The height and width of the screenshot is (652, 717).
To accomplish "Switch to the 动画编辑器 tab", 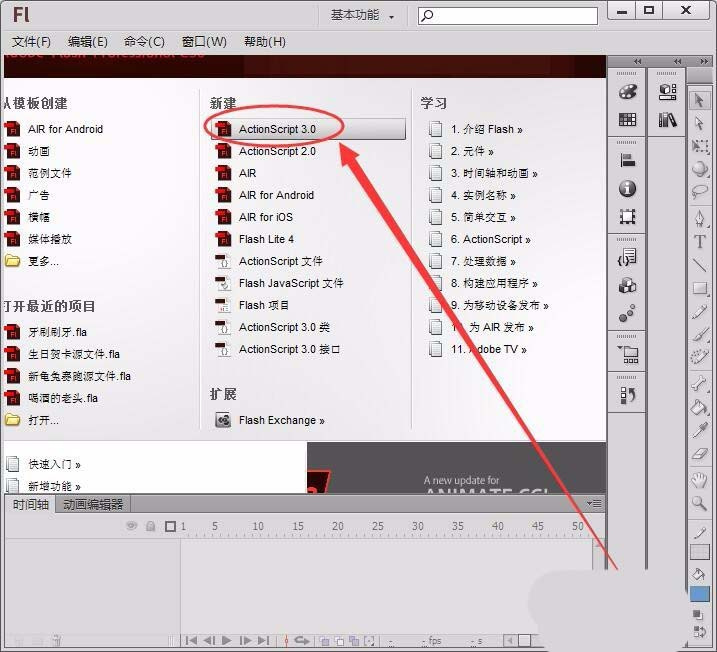I will [x=93, y=504].
